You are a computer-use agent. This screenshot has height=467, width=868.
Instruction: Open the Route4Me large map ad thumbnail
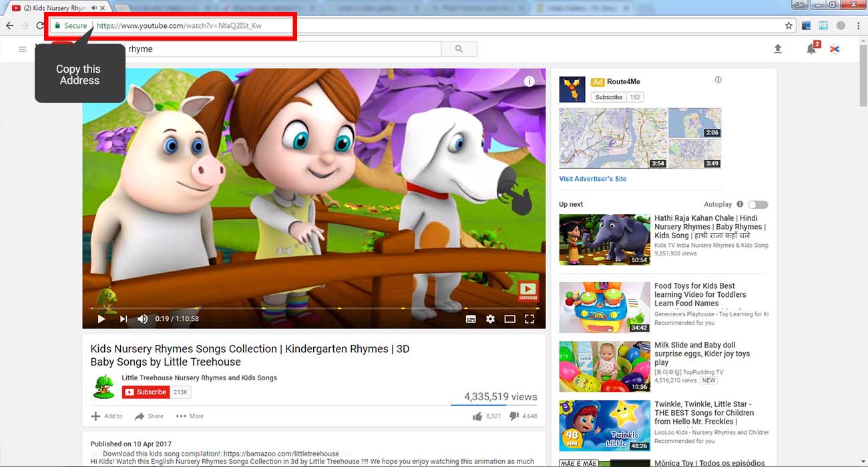(x=613, y=138)
